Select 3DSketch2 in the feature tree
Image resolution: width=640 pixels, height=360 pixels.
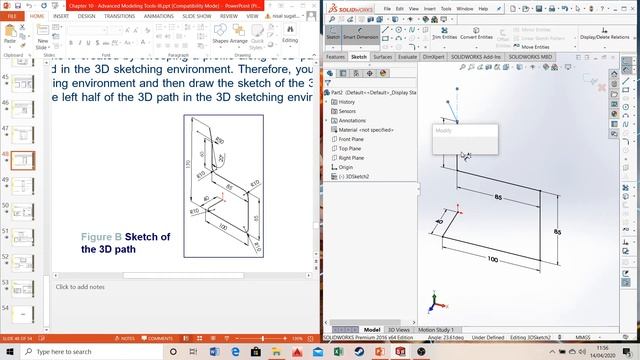tap(353, 176)
